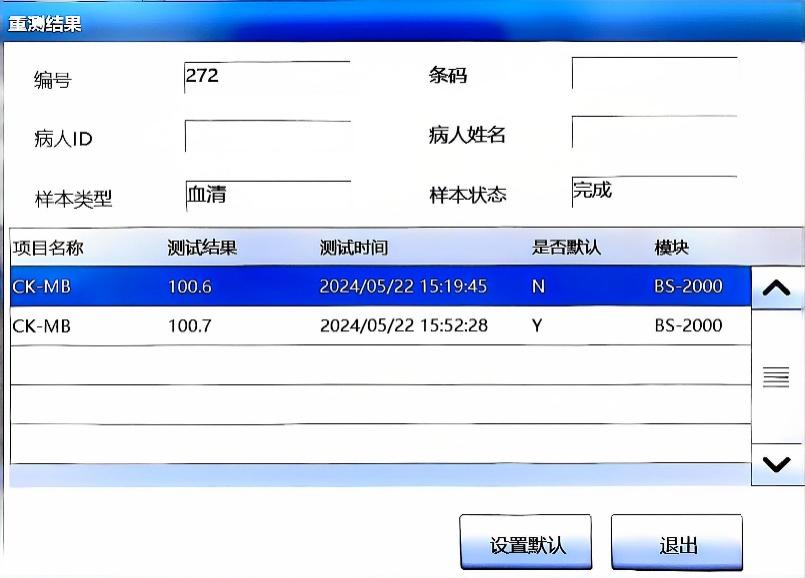The image size is (805, 578).
Task: Click the scroll up arrow button
Action: [x=776, y=289]
